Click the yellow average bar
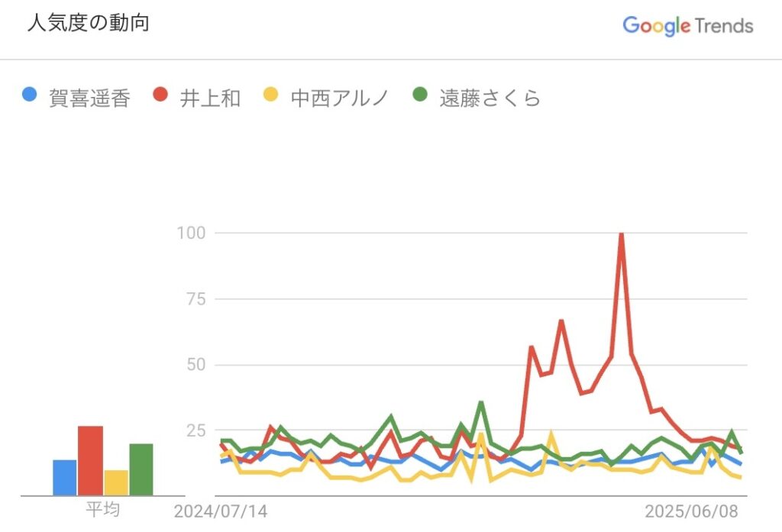Screen dimensions: 782x532 [x=116, y=482]
